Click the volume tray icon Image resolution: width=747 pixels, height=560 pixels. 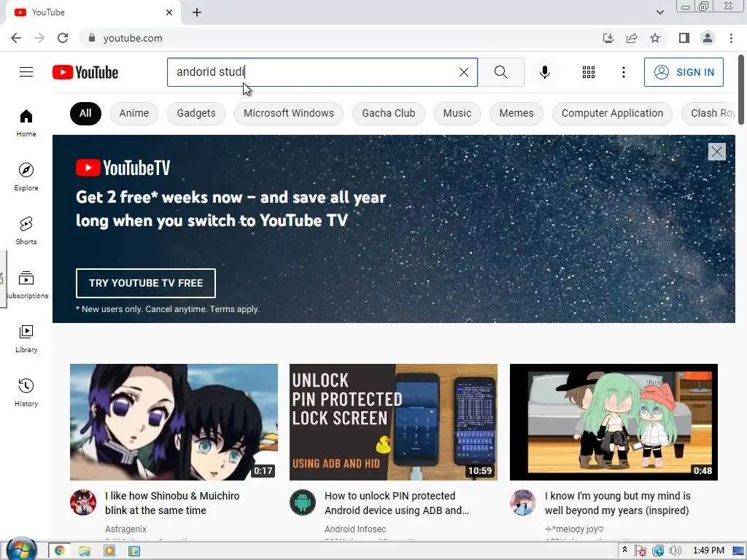(x=675, y=551)
